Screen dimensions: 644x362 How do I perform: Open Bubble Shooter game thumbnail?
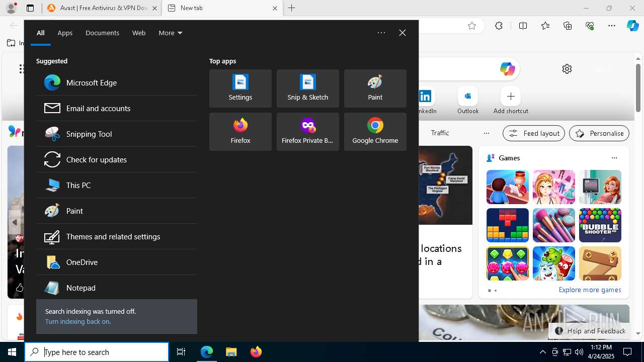pyautogui.click(x=600, y=225)
